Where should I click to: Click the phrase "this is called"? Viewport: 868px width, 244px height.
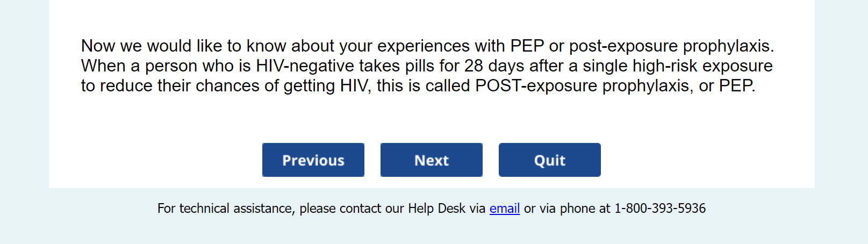[x=423, y=86]
